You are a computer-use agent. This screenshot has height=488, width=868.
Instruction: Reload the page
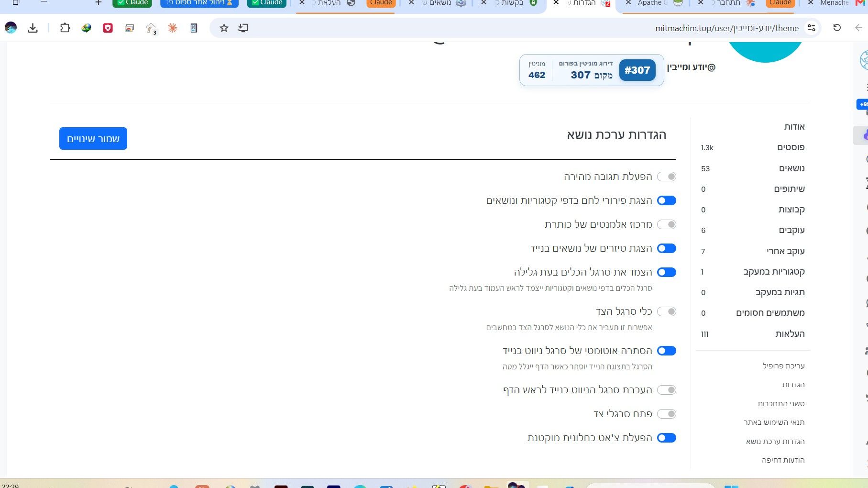point(837,28)
